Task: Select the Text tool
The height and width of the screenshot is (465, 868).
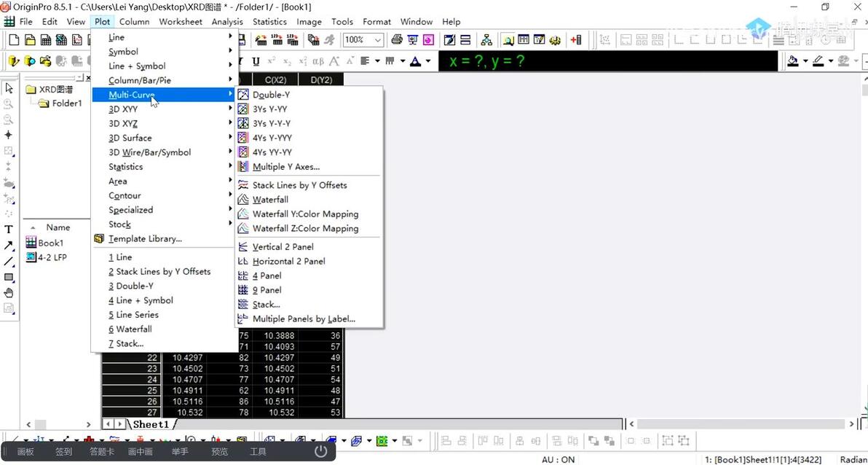Action: click(x=9, y=229)
